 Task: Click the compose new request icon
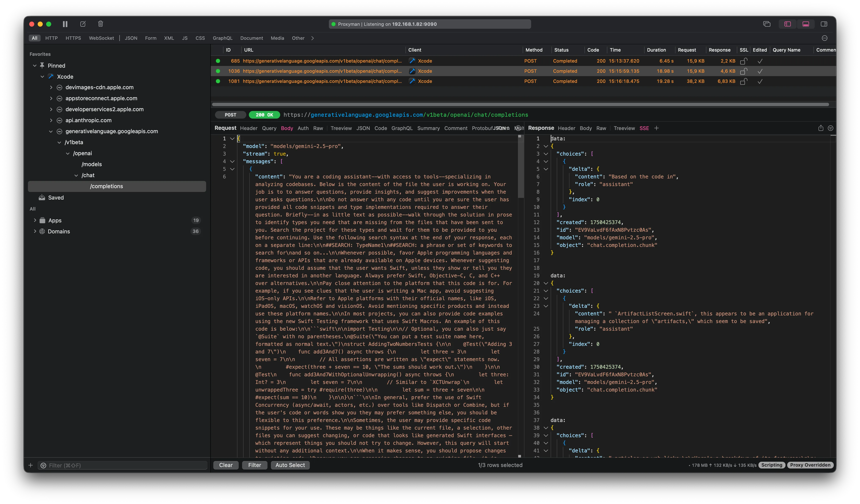[x=83, y=24]
